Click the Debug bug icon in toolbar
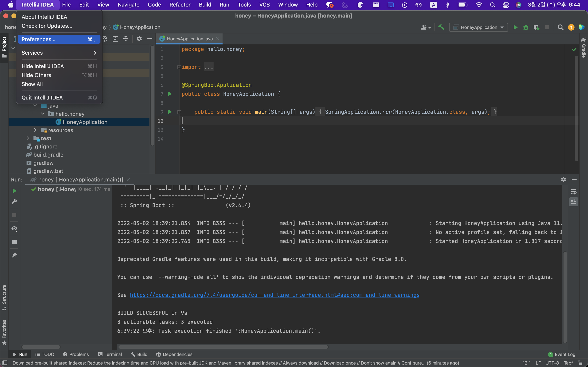588x367 pixels. (x=526, y=28)
